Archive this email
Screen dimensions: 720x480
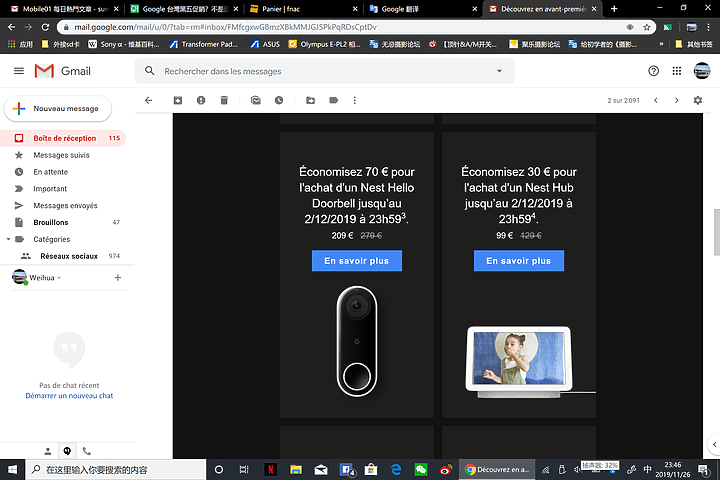pyautogui.click(x=178, y=100)
